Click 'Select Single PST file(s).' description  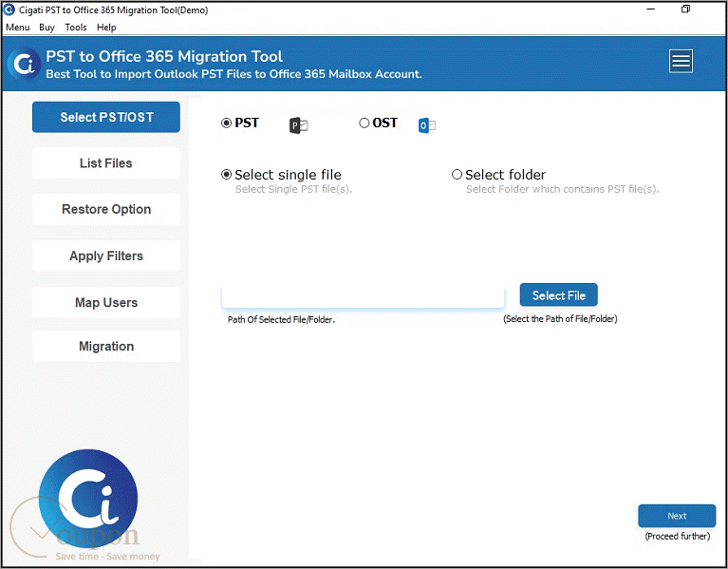pos(293,189)
